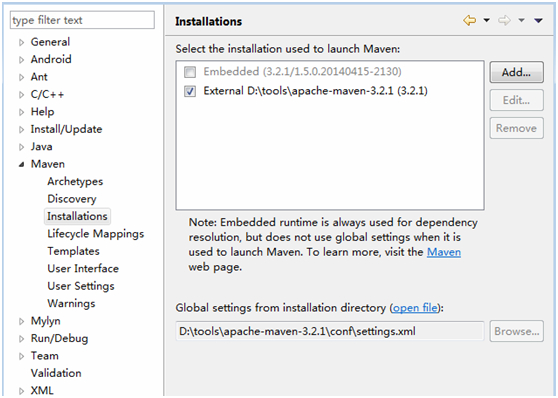The width and height of the screenshot is (558, 398).
Task: Expand the Mylyn tree node
Action: 21,321
